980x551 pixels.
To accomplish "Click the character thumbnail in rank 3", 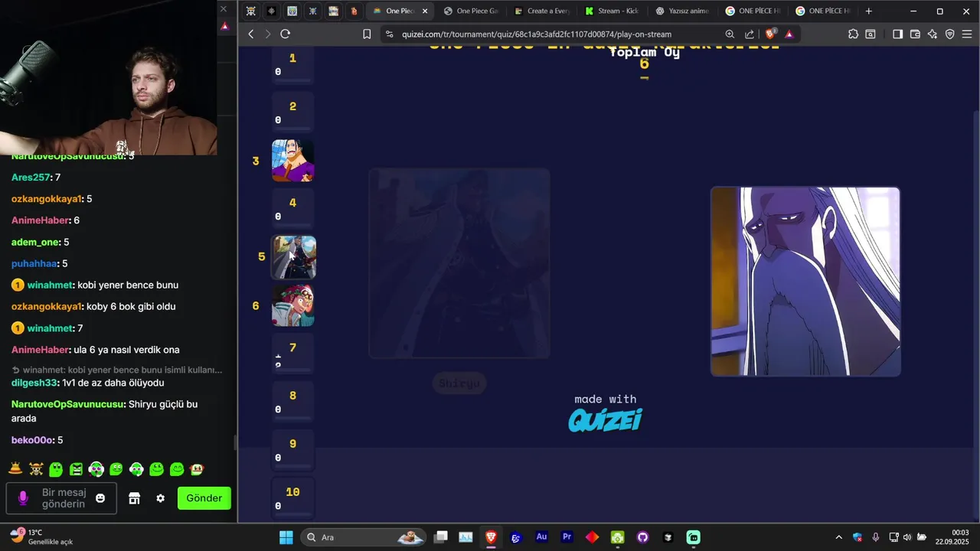I will [292, 161].
